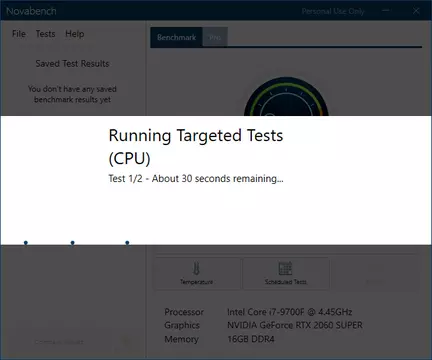
Task: Minimize the Novabench window
Action: (x=386, y=11)
